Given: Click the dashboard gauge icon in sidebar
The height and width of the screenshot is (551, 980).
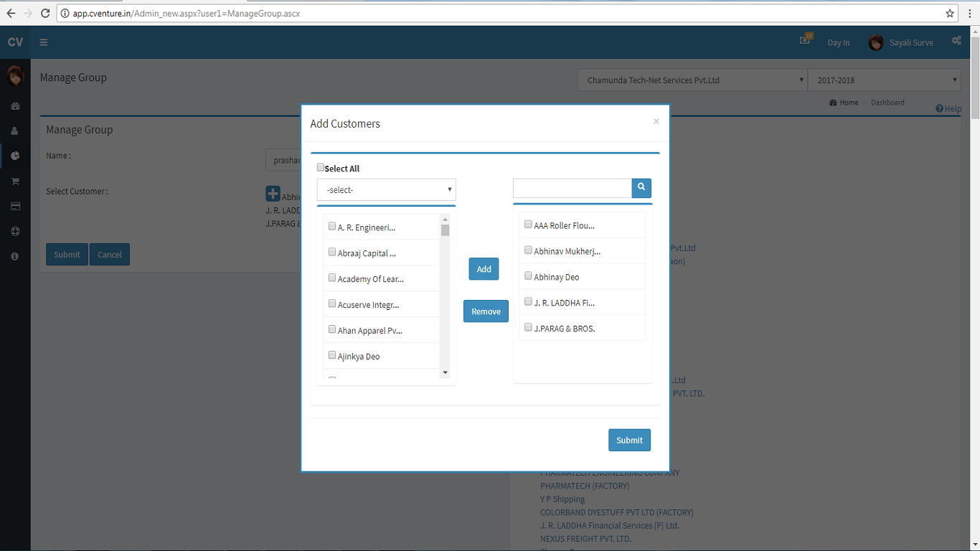Looking at the screenshot, I should [15, 106].
